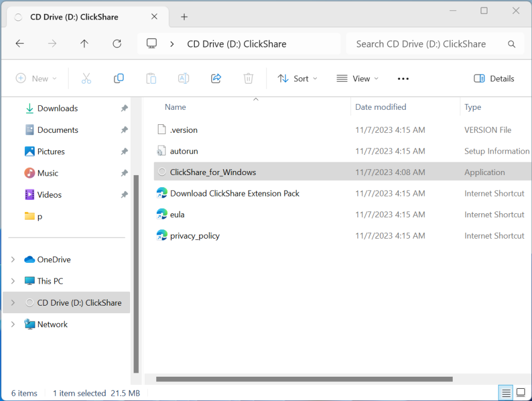
Task: Sort by the Type column header
Action: pos(472,107)
